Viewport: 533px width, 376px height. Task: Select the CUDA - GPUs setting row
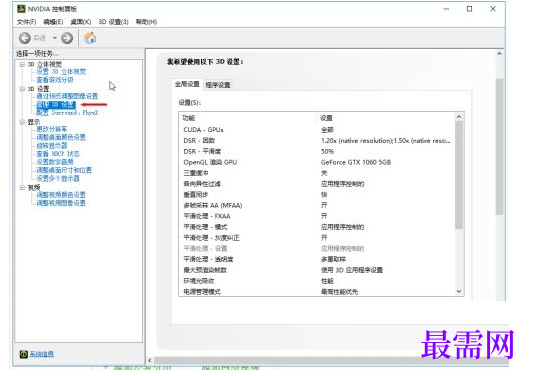click(317, 130)
